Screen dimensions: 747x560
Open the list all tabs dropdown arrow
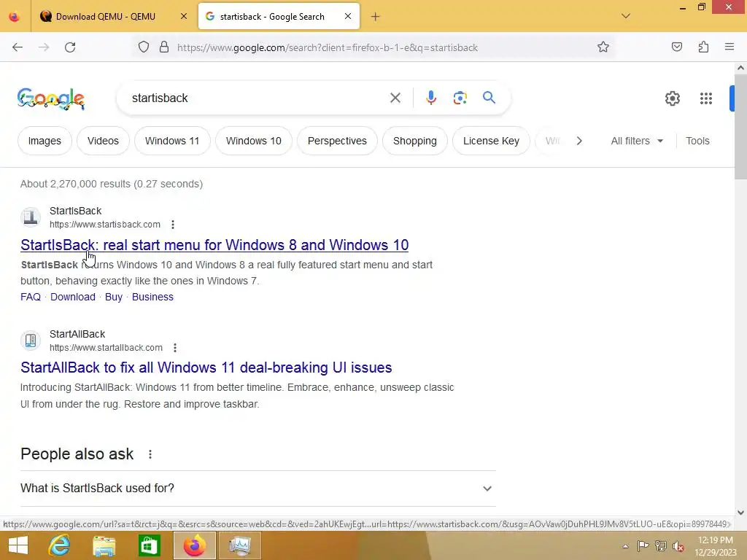point(625,16)
